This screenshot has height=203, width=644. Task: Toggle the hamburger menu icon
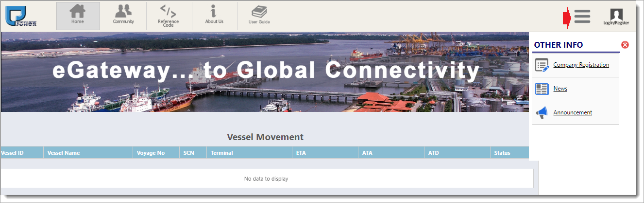click(x=582, y=17)
